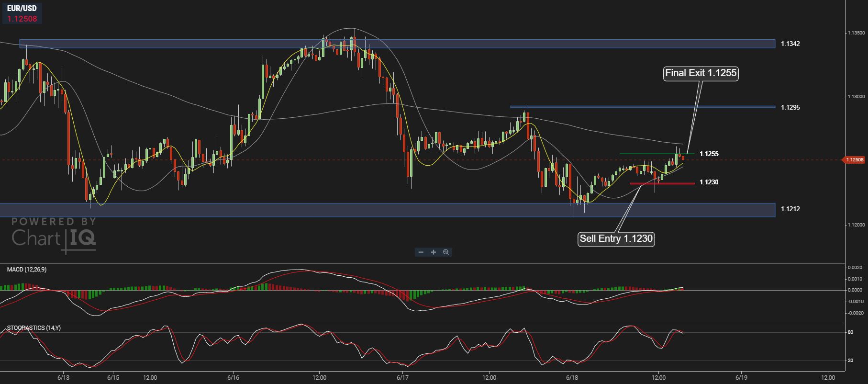Image resolution: width=868 pixels, height=384 pixels.
Task: Click the 6/18 date on time axis
Action: click(x=572, y=377)
